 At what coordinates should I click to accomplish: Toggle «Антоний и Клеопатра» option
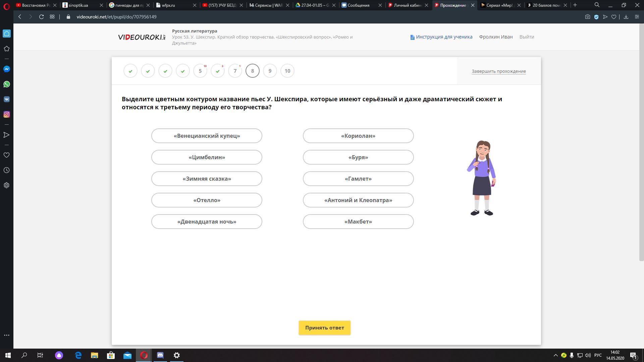coord(358,200)
